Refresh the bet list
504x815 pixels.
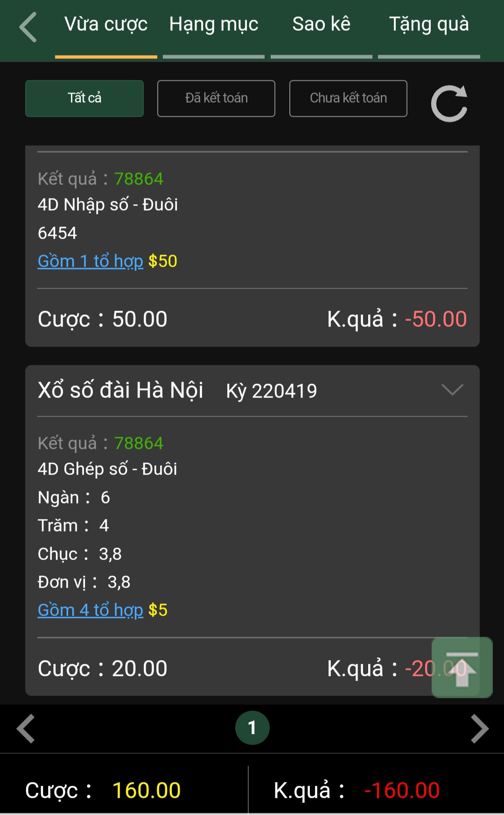pyautogui.click(x=449, y=103)
